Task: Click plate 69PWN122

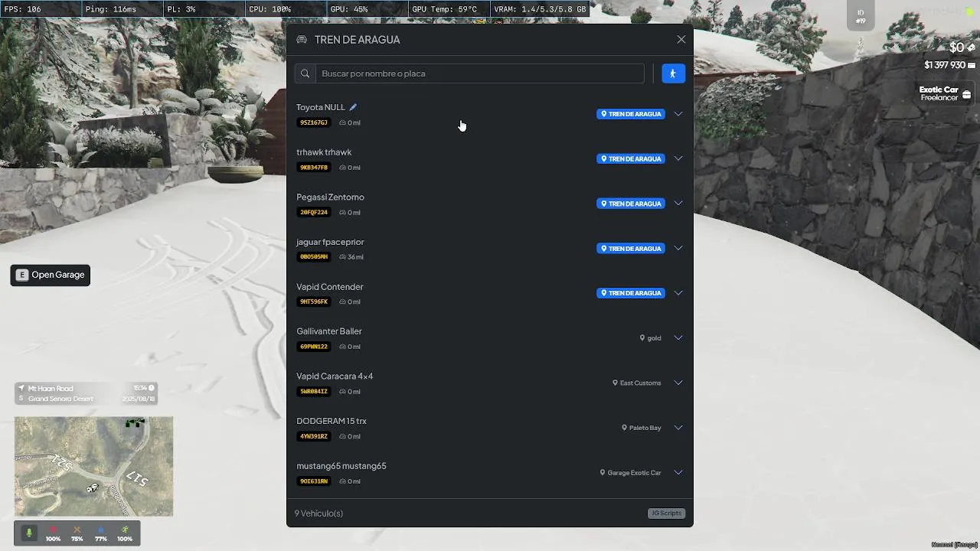Action: click(x=314, y=347)
